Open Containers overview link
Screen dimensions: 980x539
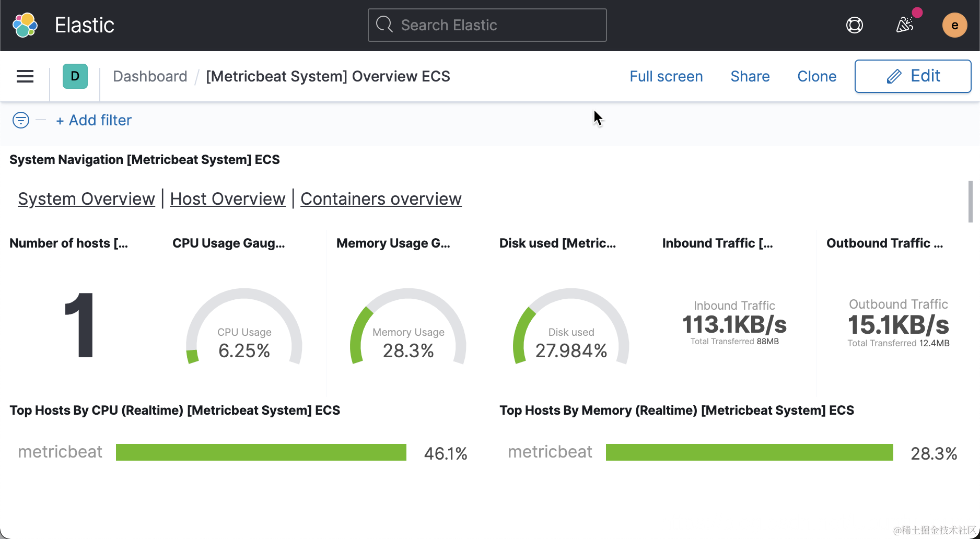pyautogui.click(x=381, y=199)
